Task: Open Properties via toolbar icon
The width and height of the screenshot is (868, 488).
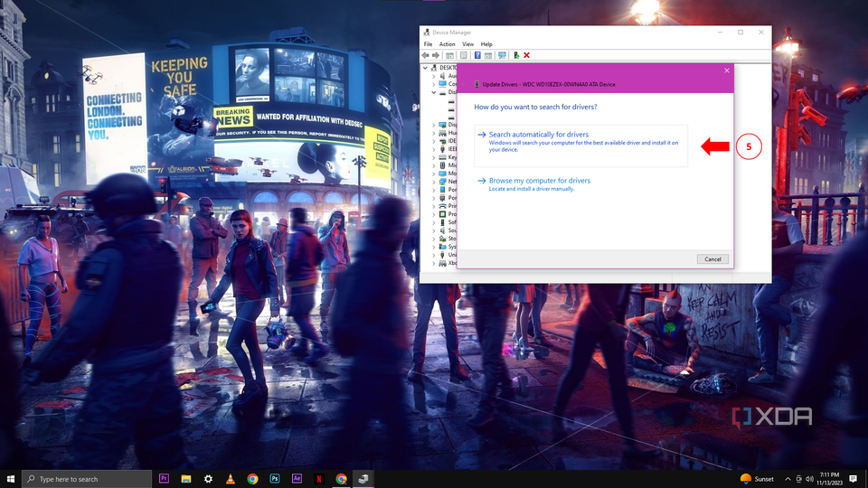Action: (x=463, y=55)
